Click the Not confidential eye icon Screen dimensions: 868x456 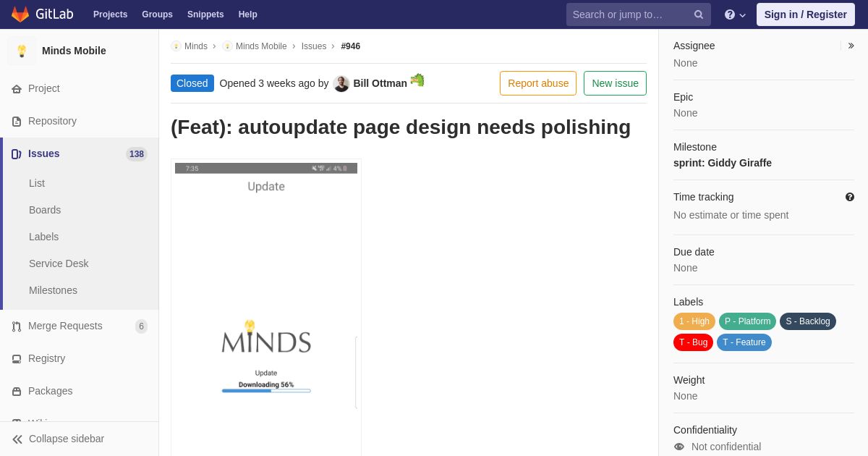(679, 447)
